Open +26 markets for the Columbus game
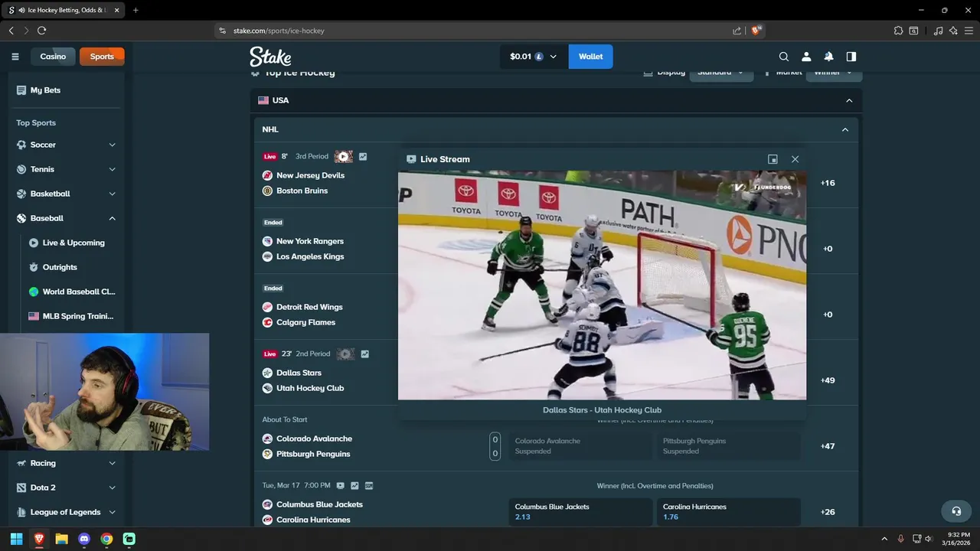 (828, 512)
